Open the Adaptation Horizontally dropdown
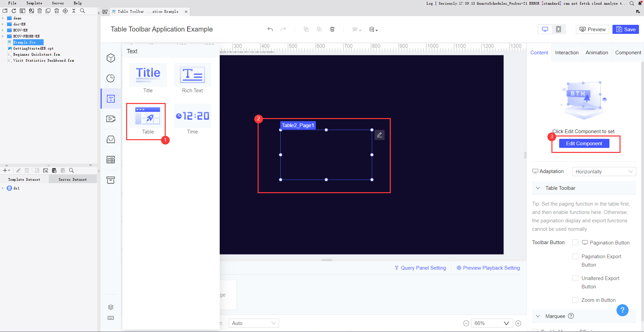Viewport: 644px width, 332px height. coord(604,171)
